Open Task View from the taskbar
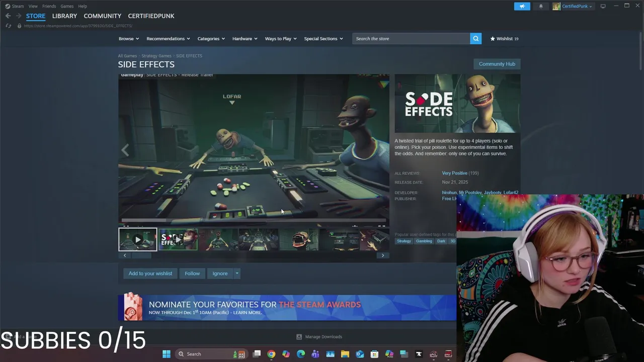Image resolution: width=644 pixels, height=362 pixels. [257, 354]
